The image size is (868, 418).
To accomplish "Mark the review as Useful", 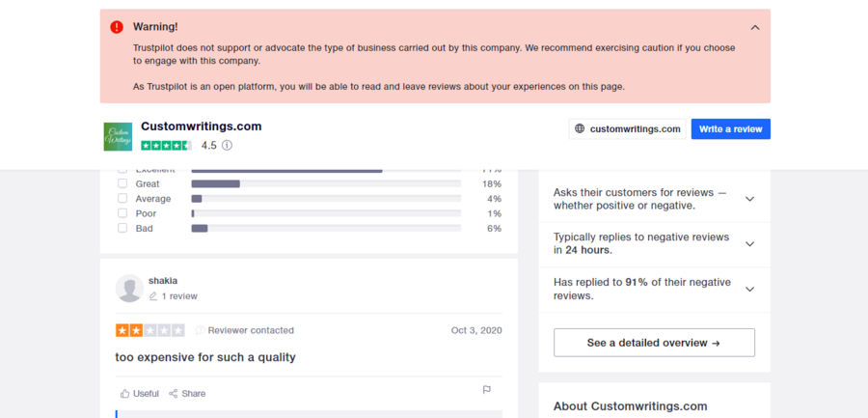I will click(140, 394).
